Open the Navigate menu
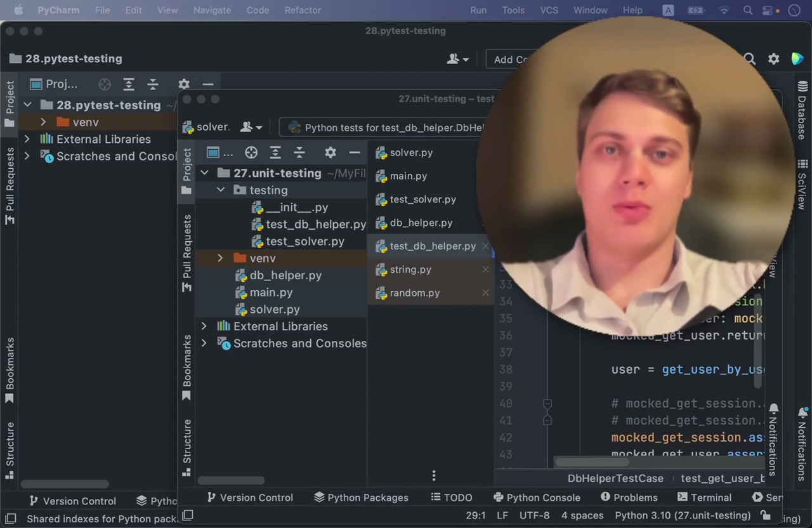This screenshot has height=528, width=812. coord(212,10)
